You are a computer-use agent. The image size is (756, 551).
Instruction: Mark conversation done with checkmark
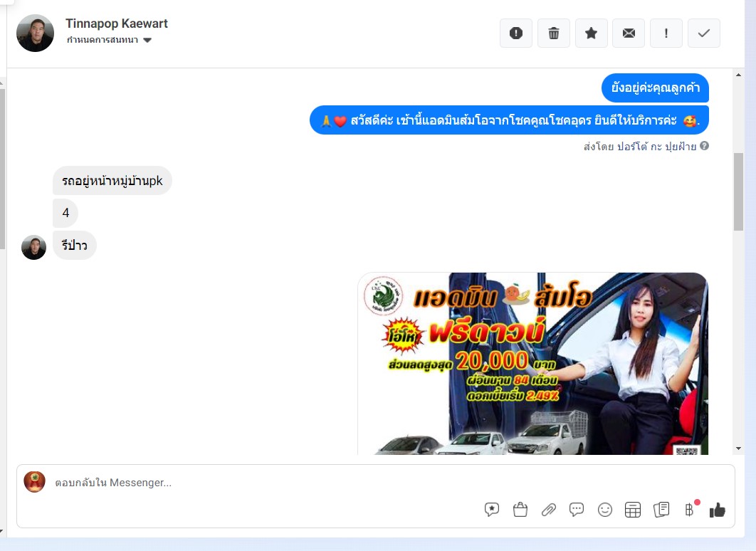pyautogui.click(x=704, y=33)
